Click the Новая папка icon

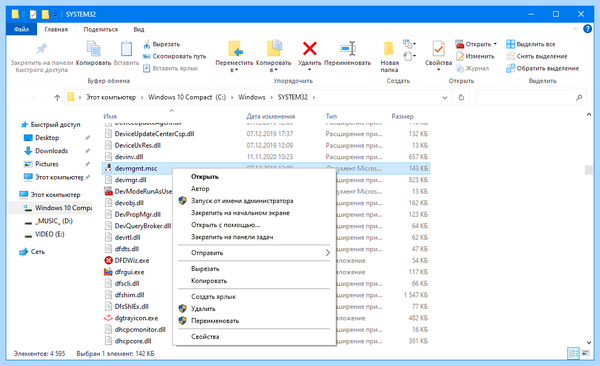pyautogui.click(x=389, y=49)
